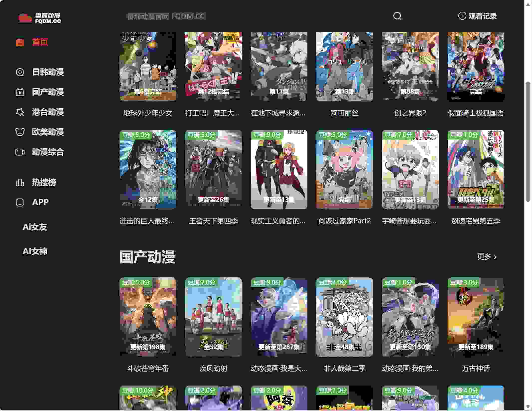Open the 日韩动漫 category
Viewport: 532px width, 411px height.
pyautogui.click(x=48, y=72)
